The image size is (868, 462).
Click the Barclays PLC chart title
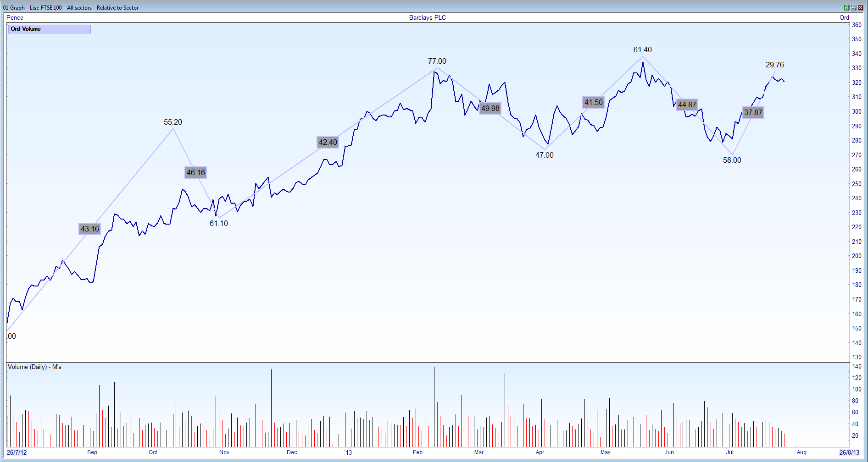tap(427, 17)
